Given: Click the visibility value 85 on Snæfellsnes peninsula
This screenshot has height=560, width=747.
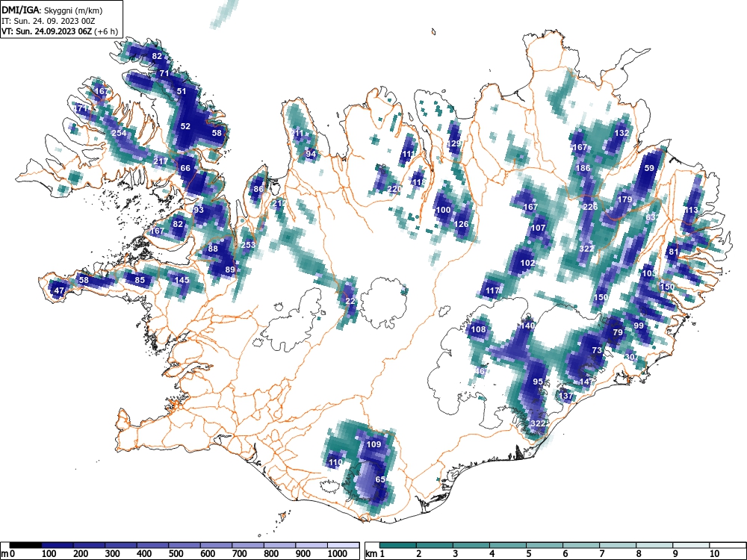Looking at the screenshot, I should [140, 280].
